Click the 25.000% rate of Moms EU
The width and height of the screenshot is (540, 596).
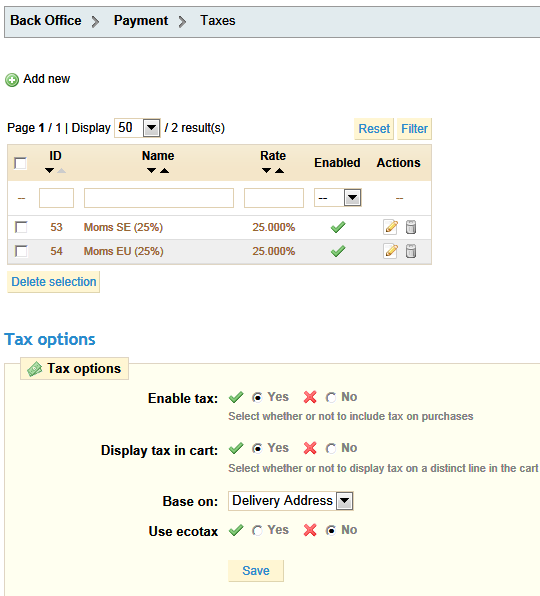[x=274, y=251]
